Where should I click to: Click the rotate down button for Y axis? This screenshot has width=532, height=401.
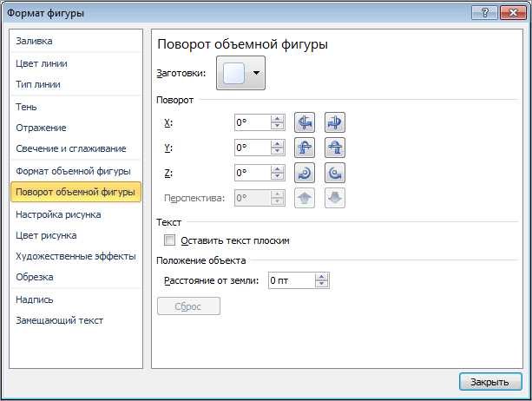(x=335, y=148)
